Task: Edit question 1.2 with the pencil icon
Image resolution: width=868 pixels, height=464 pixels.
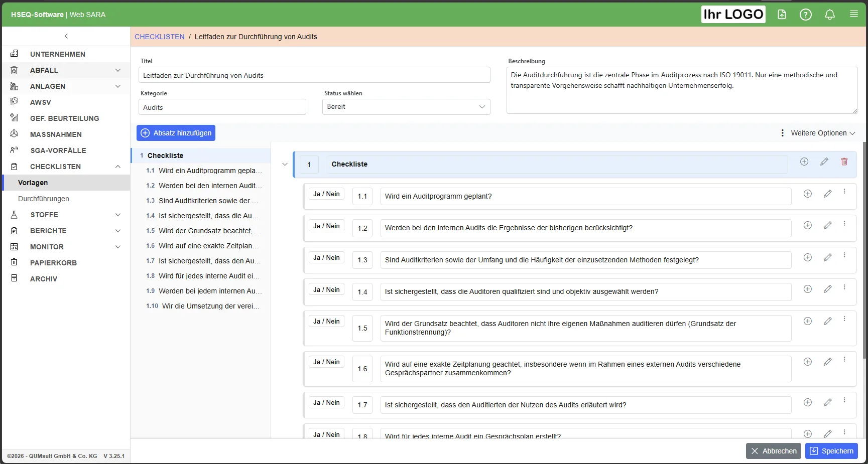Action: [x=828, y=226]
